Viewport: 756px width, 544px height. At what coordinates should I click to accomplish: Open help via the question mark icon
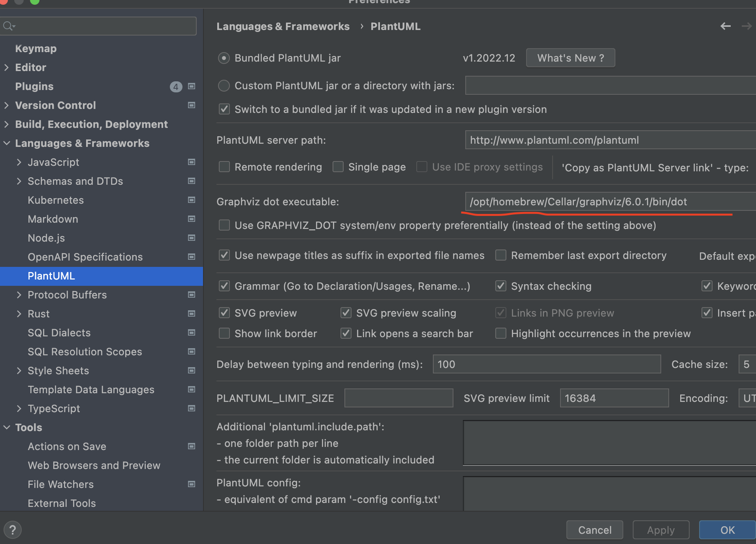pos(13,530)
